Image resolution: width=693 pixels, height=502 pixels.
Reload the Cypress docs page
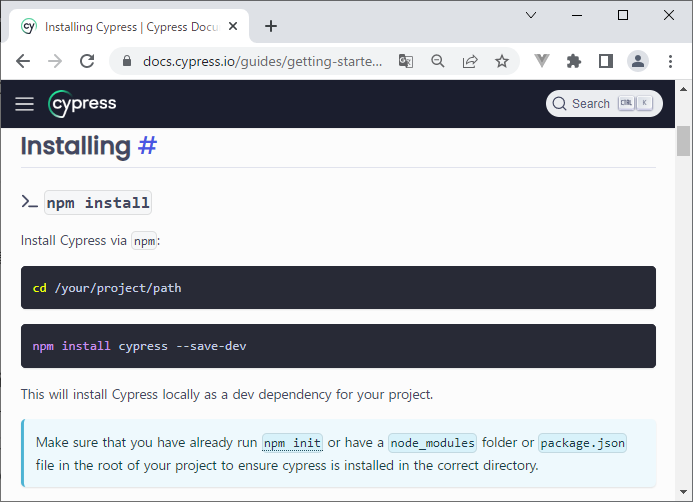pos(87,61)
